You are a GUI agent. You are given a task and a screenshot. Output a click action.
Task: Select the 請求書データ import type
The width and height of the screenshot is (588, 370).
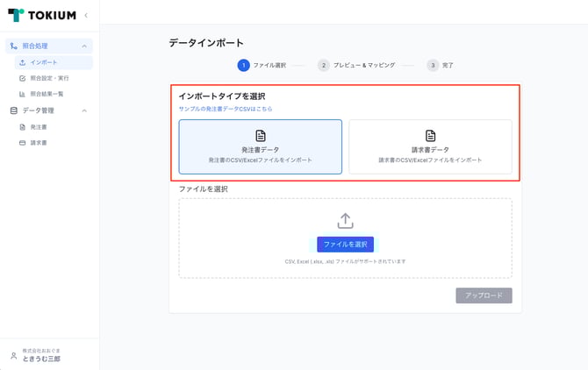point(430,146)
